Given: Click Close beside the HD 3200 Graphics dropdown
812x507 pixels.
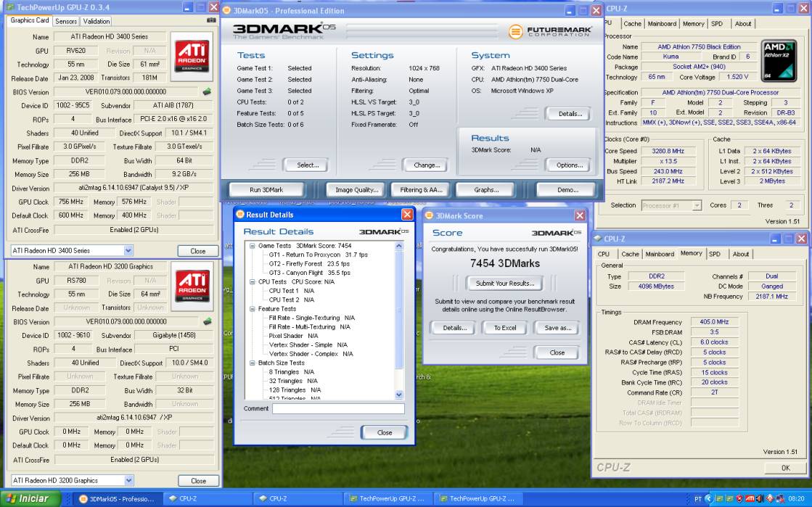Looking at the screenshot, I should point(198,481).
